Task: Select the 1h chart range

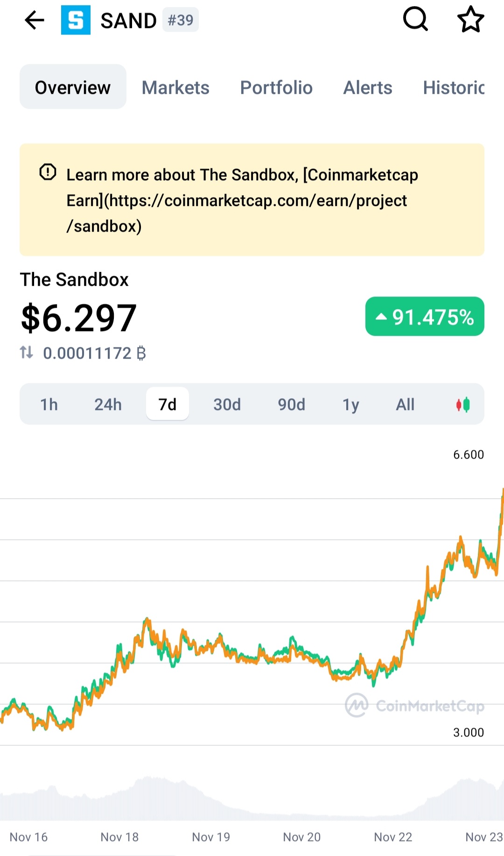Action: point(49,404)
